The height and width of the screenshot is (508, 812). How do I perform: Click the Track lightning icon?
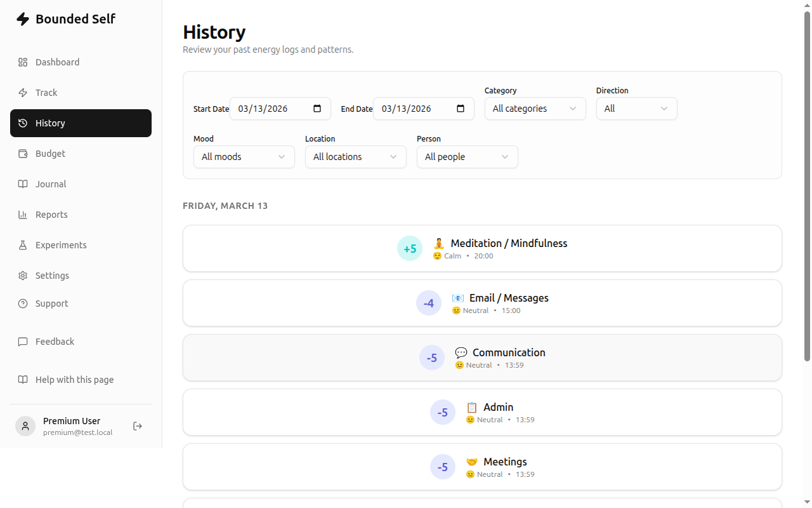tap(23, 92)
